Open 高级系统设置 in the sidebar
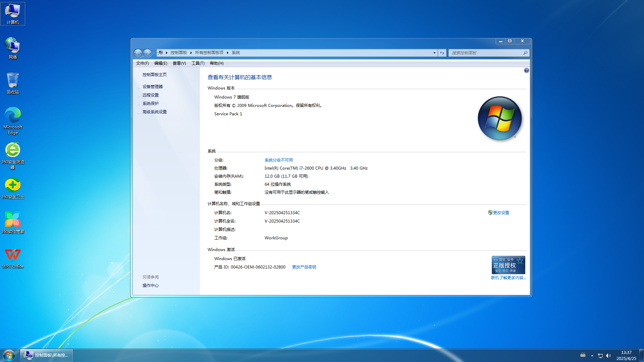 pyautogui.click(x=154, y=112)
